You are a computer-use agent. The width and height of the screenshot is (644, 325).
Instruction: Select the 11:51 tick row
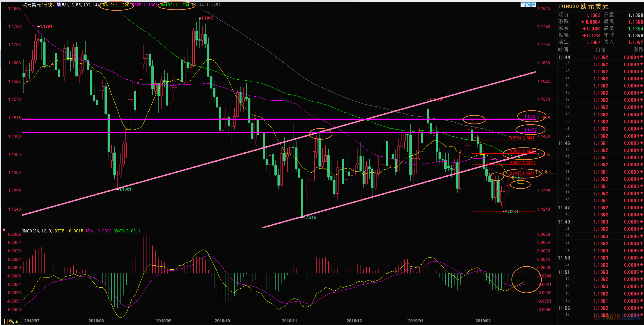[601, 272]
